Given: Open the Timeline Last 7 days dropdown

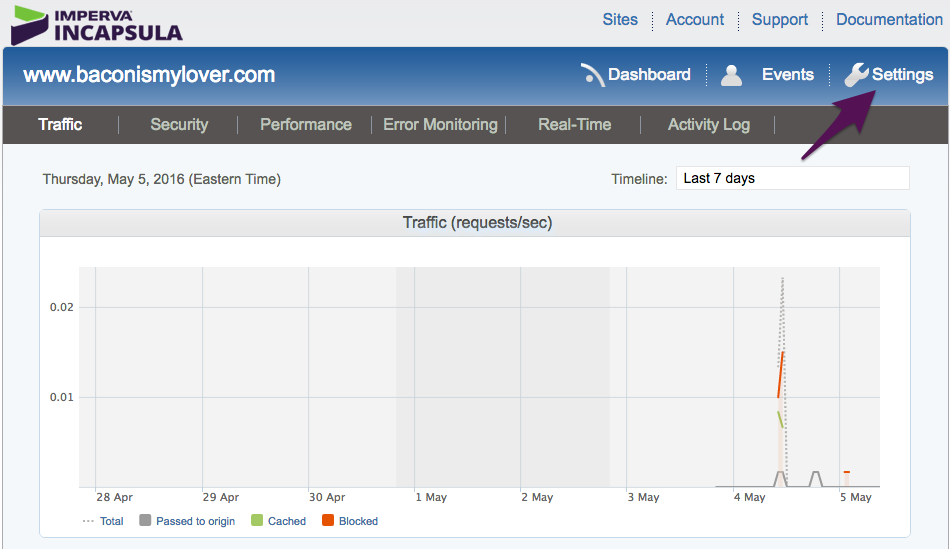Looking at the screenshot, I should [792, 178].
